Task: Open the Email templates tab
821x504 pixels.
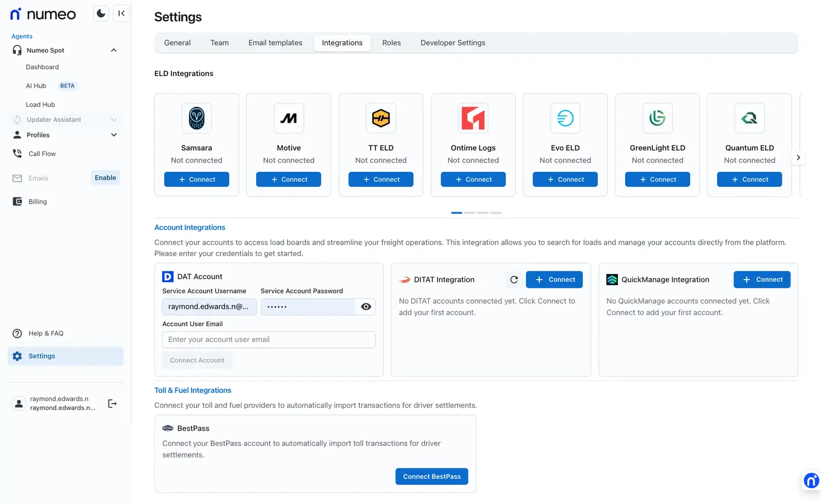Action: point(275,43)
